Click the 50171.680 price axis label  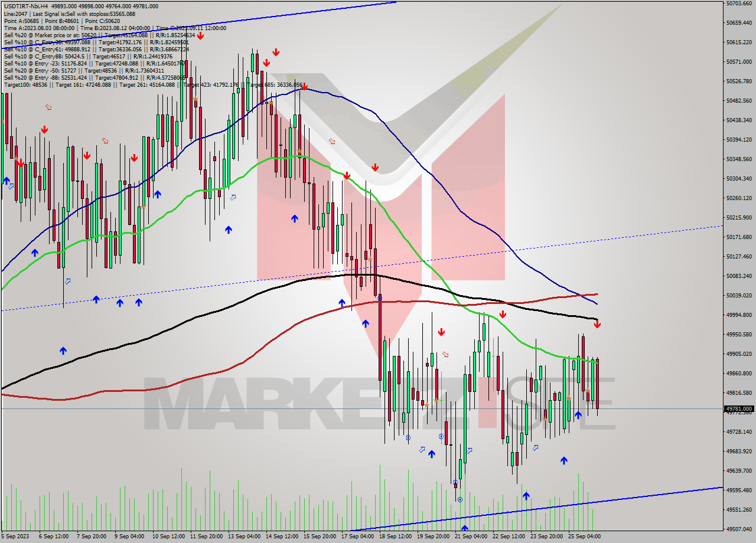(739, 237)
